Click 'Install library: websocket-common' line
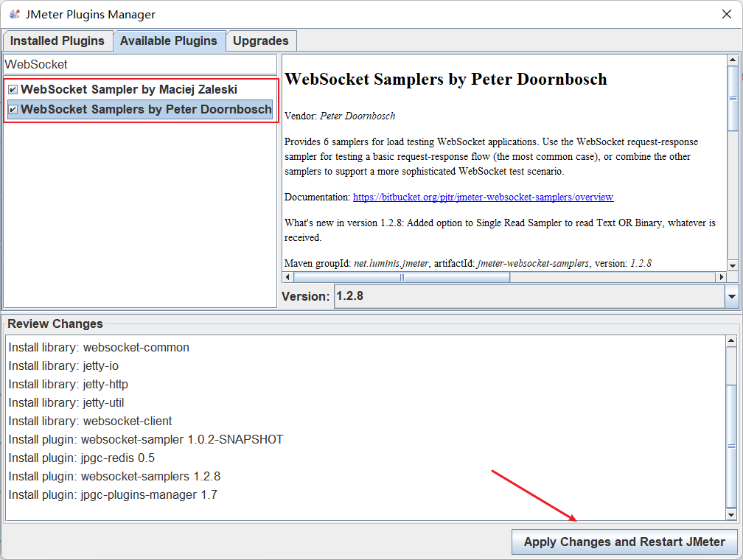 [x=99, y=348]
